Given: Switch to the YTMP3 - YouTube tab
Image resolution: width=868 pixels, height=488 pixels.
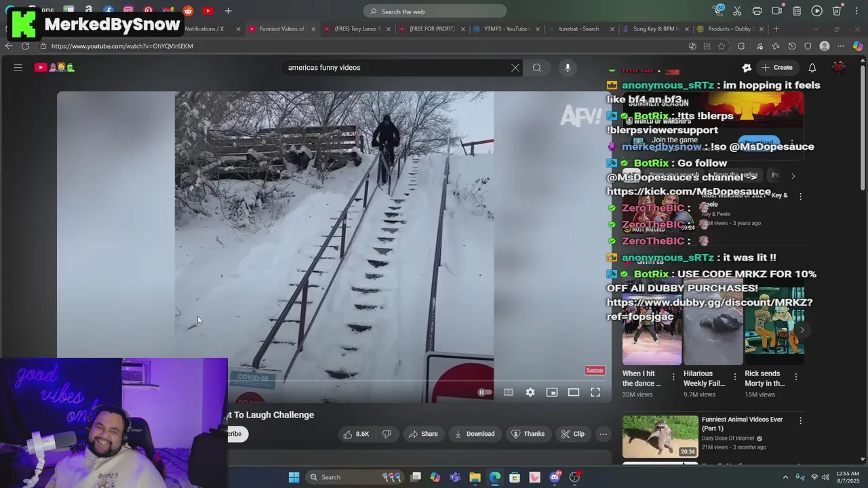Looking at the screenshot, I should point(505,29).
